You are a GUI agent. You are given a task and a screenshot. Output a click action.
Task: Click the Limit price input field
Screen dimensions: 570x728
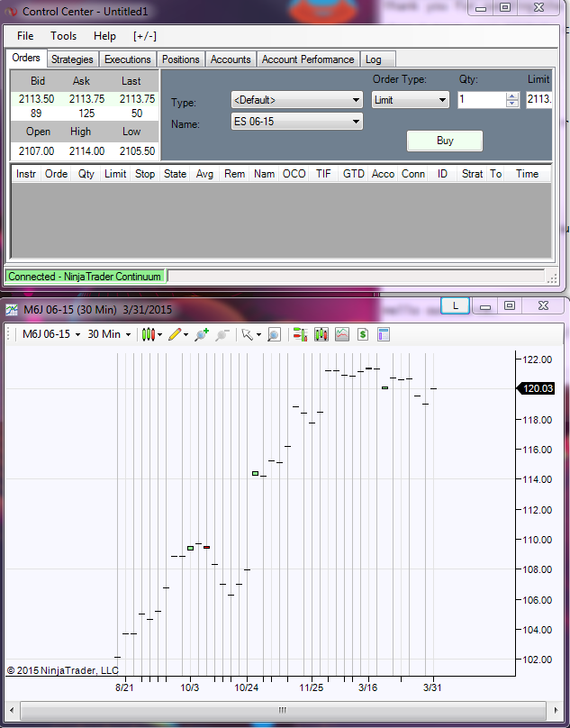(x=538, y=100)
